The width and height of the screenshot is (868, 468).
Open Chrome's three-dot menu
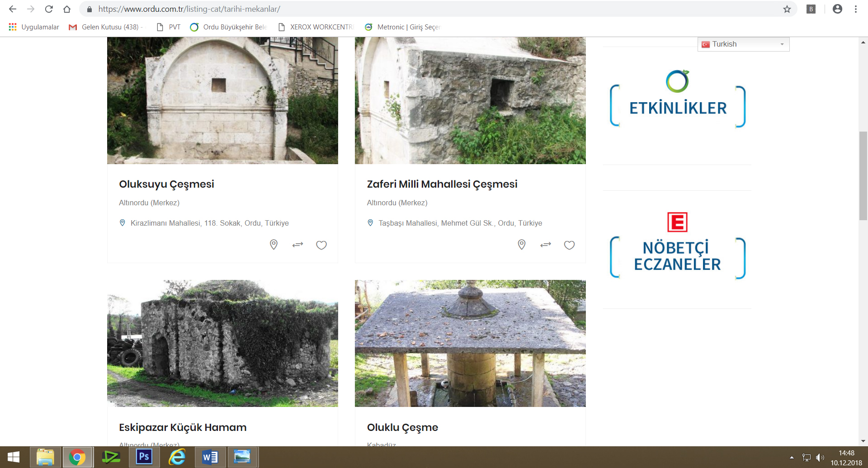856,9
